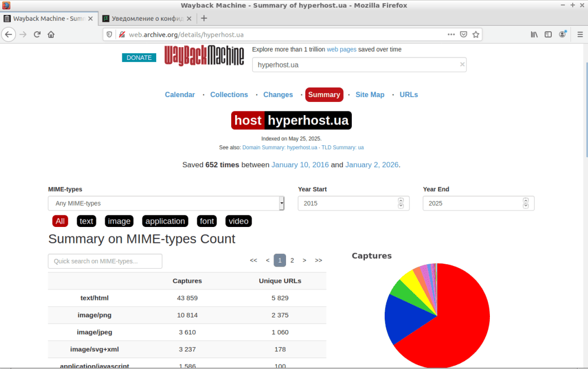
Task: Open the Firefox hamburger menu
Action: pyautogui.click(x=580, y=34)
